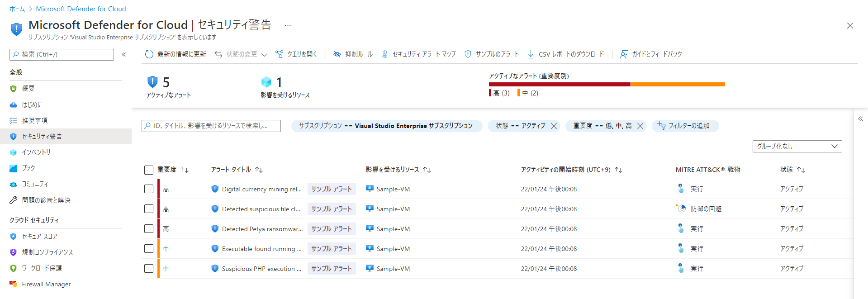Click the 高 (3) legend entry
Image resolution: width=868 pixels, height=299 pixels.
[499, 93]
